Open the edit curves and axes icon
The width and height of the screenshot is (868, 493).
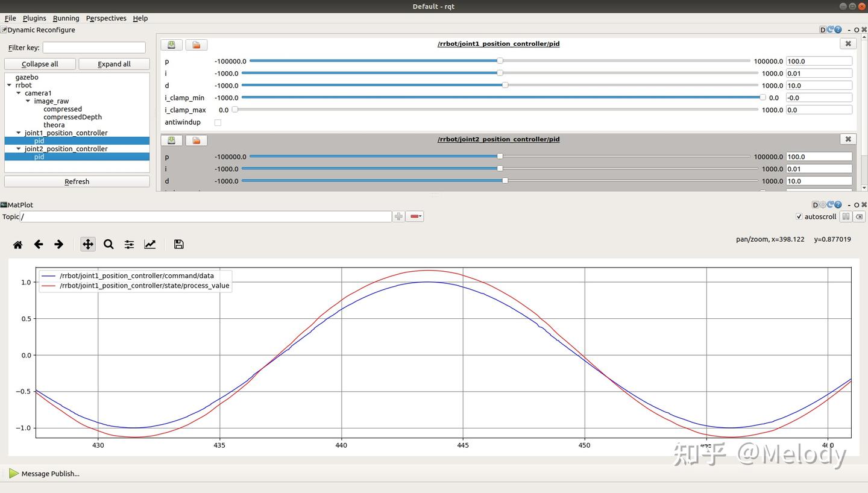[149, 244]
